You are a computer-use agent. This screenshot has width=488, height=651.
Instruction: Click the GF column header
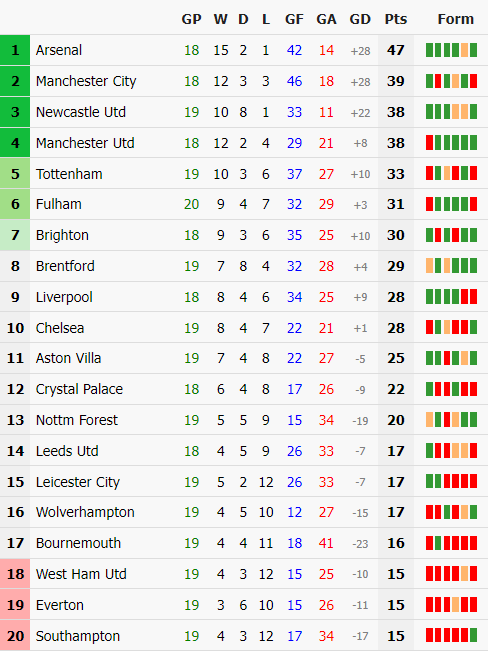294,19
